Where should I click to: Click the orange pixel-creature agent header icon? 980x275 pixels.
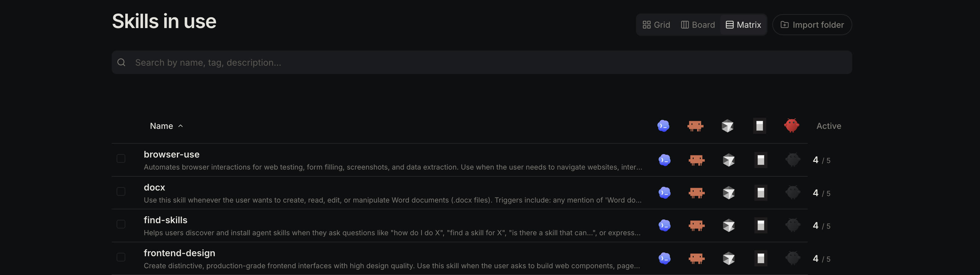pyautogui.click(x=695, y=126)
